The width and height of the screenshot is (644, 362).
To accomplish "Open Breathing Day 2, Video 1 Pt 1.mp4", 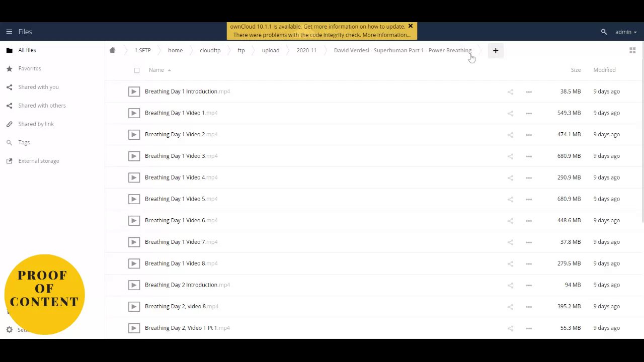I will click(187, 328).
